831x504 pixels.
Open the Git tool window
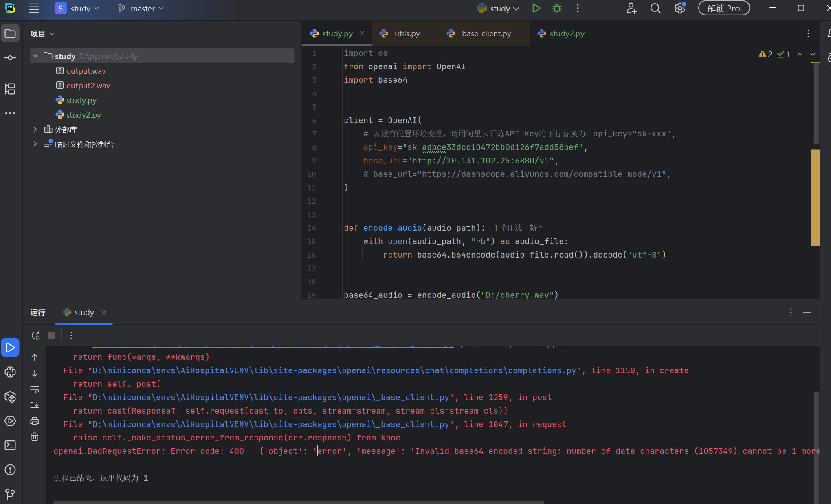pyautogui.click(x=10, y=494)
